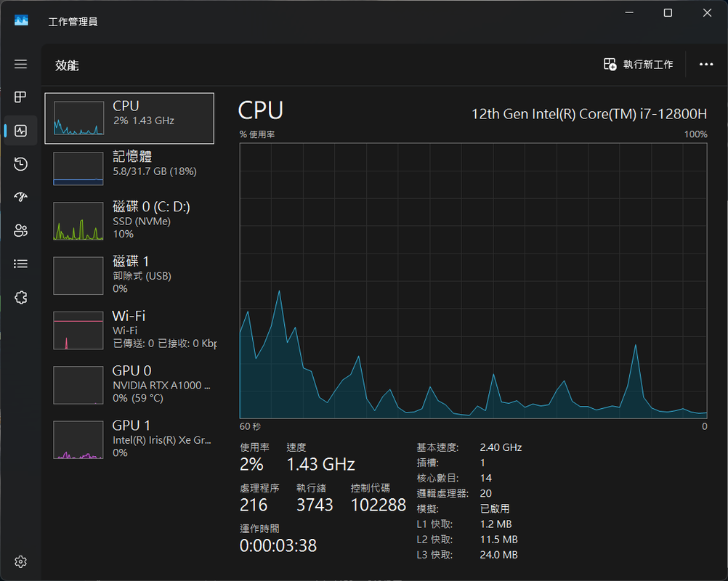The width and height of the screenshot is (728, 581).
Task: Click the 工作管理員 window title
Action: 73,22
